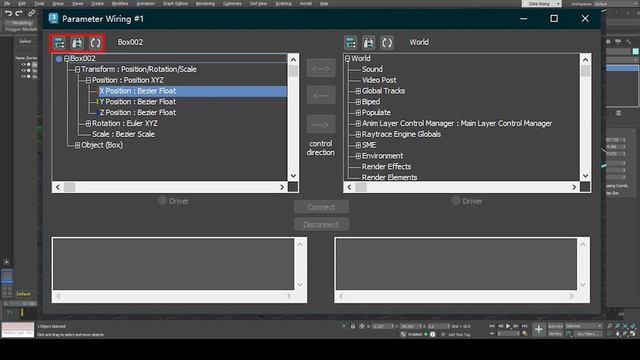Select right Driver radio button
Viewport: 640px width, 360px height.
(456, 201)
